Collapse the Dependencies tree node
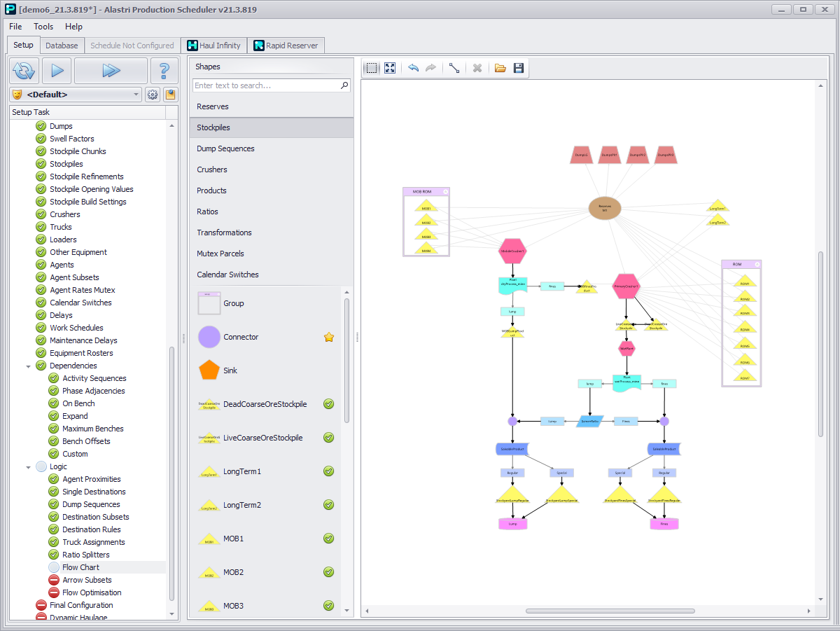Screen dimensions: 840x631 tap(29, 366)
